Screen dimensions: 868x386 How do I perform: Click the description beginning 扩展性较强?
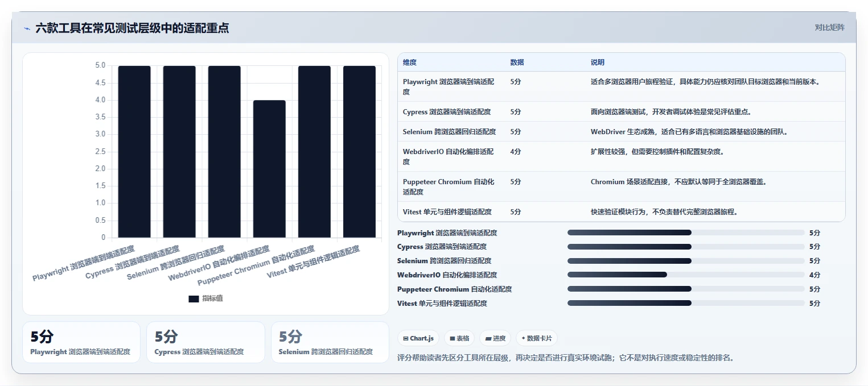(657, 152)
